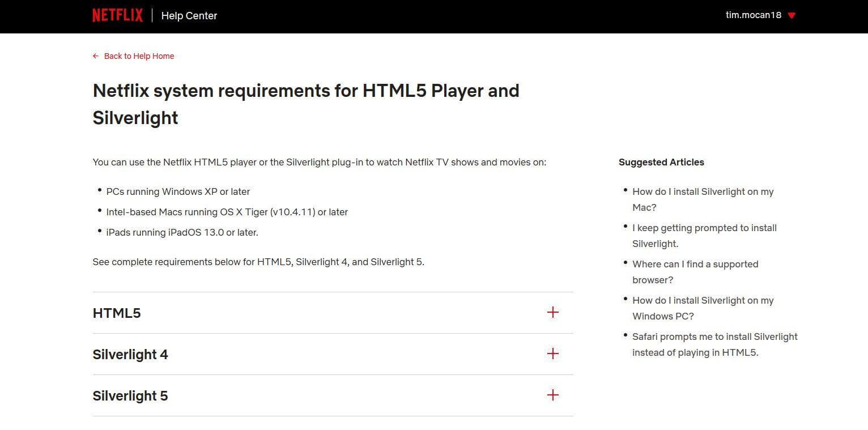The width and height of the screenshot is (868, 430).
Task: Open the Help Center link in header
Action: point(189,16)
